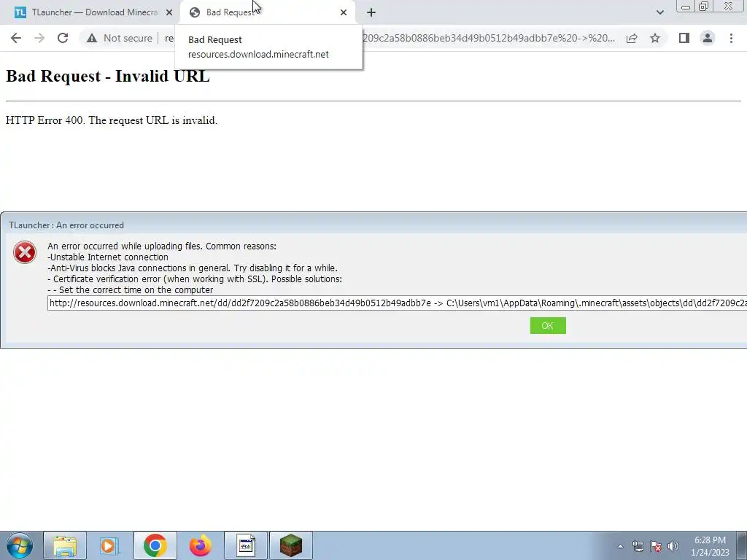Open Firefox from the taskbar
Screen dimensions: 747x560
click(x=200, y=545)
